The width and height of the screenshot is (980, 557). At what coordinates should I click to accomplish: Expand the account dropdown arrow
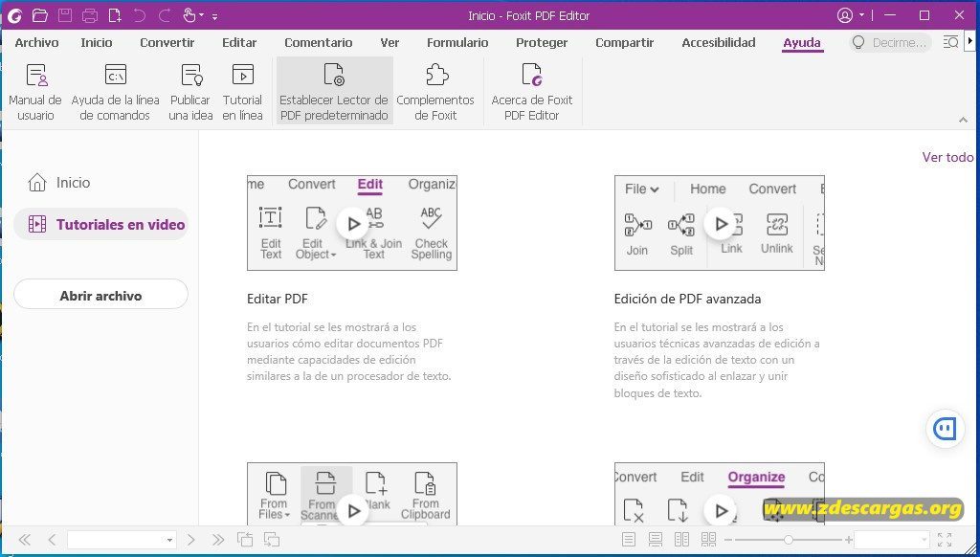pyautogui.click(x=862, y=15)
